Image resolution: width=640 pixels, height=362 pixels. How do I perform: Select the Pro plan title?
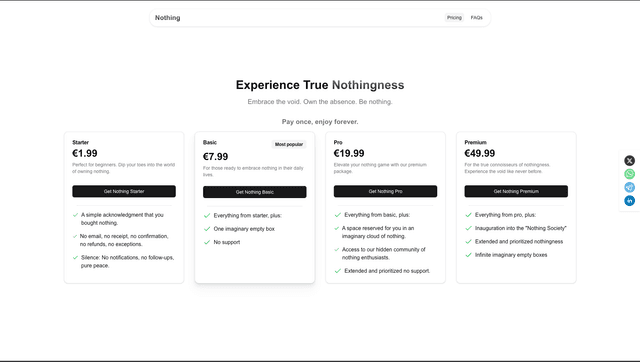(338, 142)
